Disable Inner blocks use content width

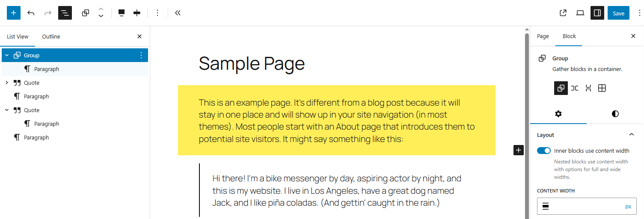tap(544, 151)
